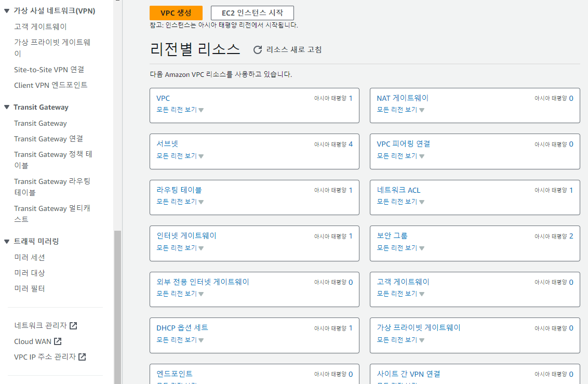Viewport: 588px width, 384px height.
Task: Select Client VPN 엔드포인트 in sidebar
Action: (x=50, y=85)
